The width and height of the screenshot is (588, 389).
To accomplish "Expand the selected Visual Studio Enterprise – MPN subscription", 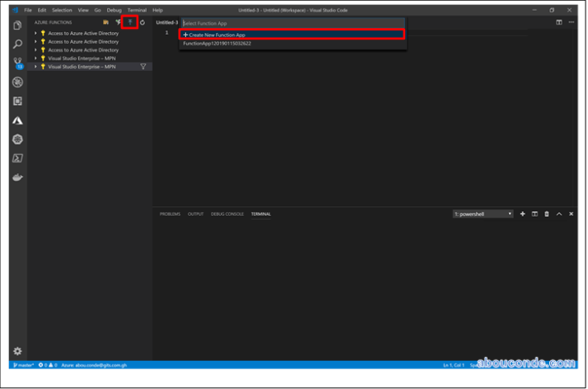I will 36,67.
